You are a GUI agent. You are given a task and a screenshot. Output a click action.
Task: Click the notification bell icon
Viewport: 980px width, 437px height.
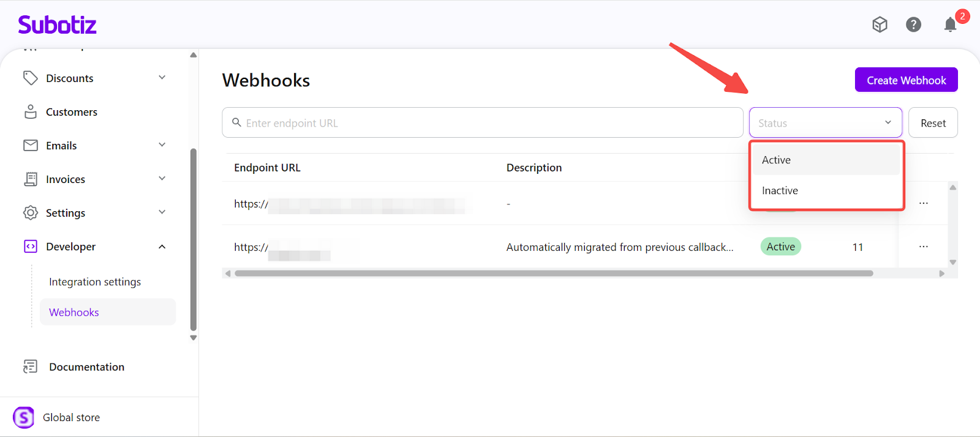coord(950,24)
